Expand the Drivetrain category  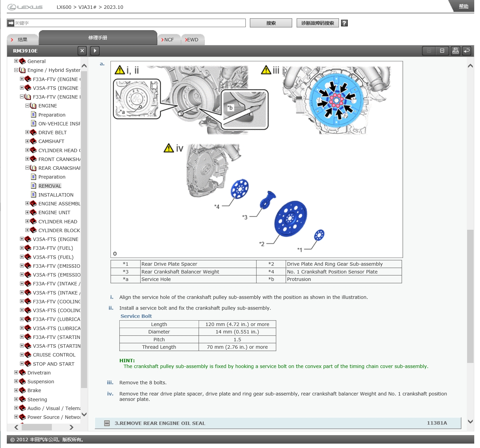[16, 372]
